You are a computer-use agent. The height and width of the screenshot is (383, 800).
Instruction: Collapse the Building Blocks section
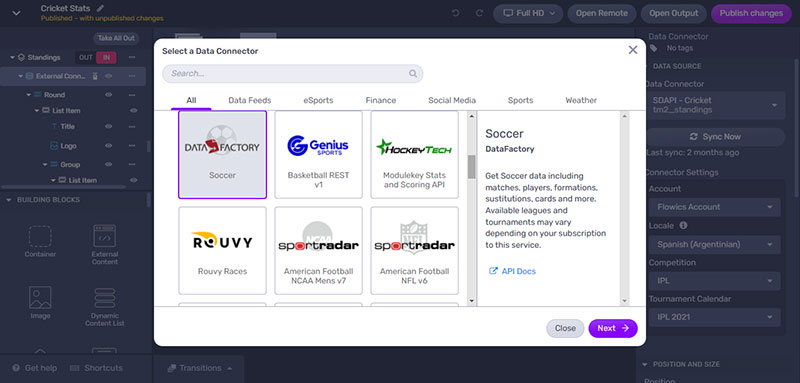click(x=8, y=200)
